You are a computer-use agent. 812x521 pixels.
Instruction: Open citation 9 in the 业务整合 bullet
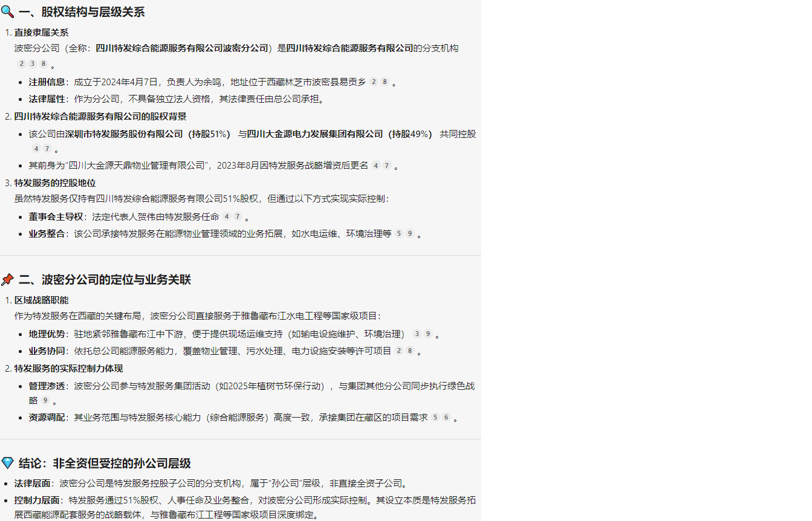click(410, 233)
